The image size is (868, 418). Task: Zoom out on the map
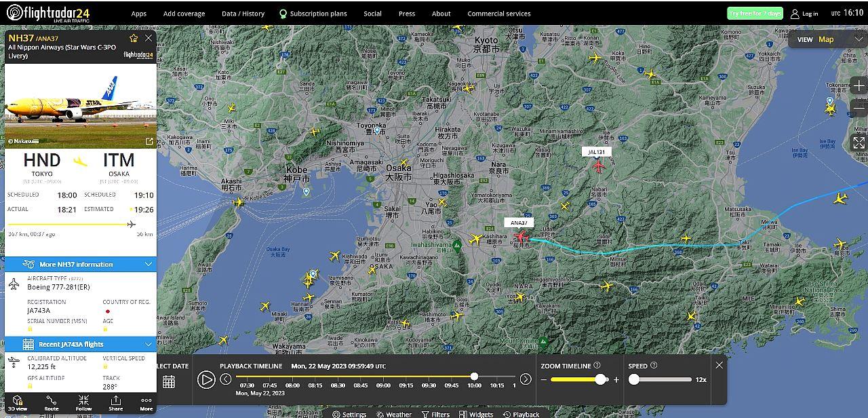click(859, 108)
